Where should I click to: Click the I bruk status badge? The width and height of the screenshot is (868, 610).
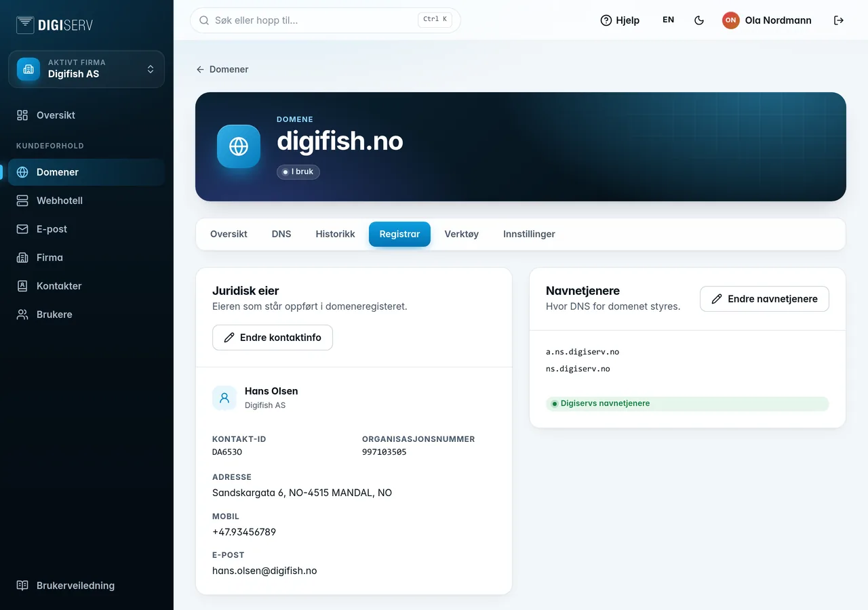[x=298, y=172]
